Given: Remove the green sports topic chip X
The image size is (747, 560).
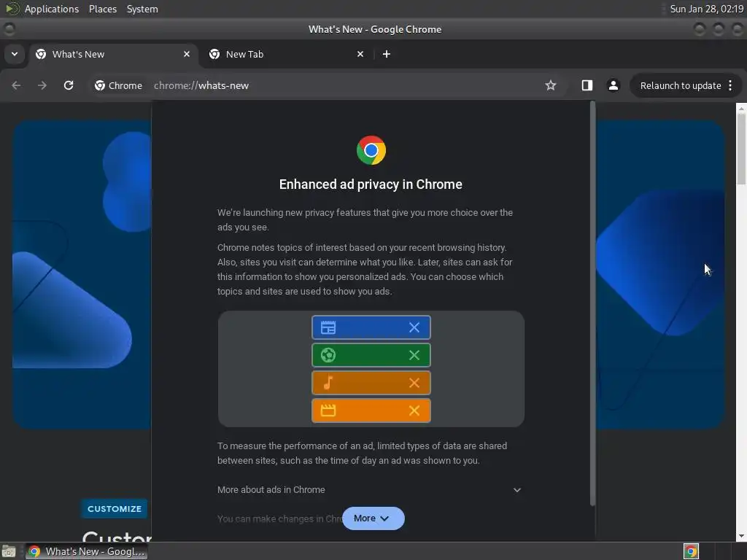Looking at the screenshot, I should pyautogui.click(x=414, y=355).
